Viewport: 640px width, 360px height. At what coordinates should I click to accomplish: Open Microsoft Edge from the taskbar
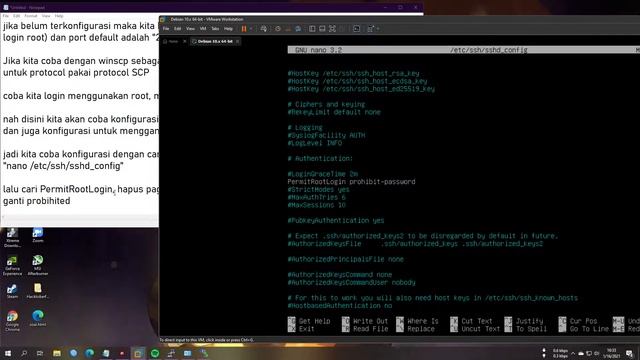click(x=89, y=353)
